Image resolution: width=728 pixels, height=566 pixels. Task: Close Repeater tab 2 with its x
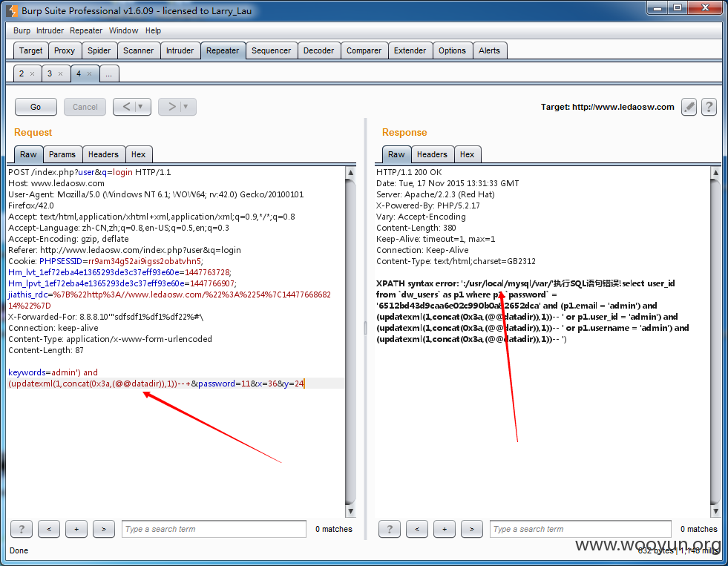32,73
